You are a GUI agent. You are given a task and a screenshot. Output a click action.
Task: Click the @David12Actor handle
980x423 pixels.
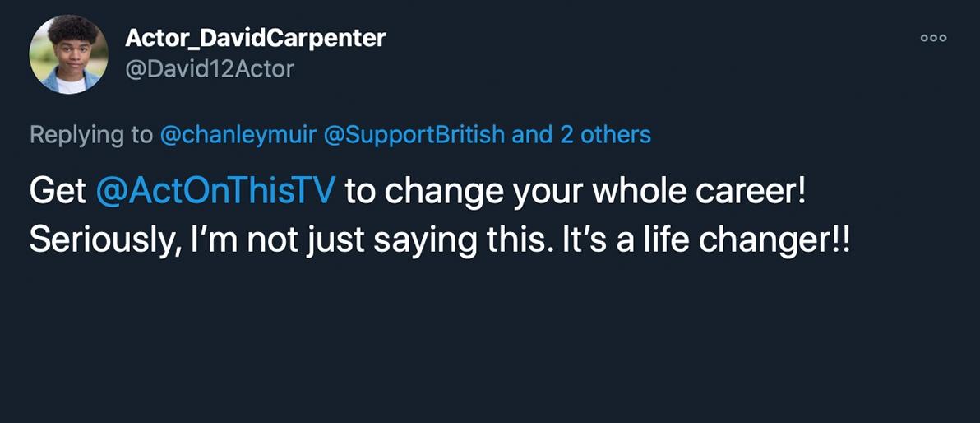pyautogui.click(x=209, y=69)
